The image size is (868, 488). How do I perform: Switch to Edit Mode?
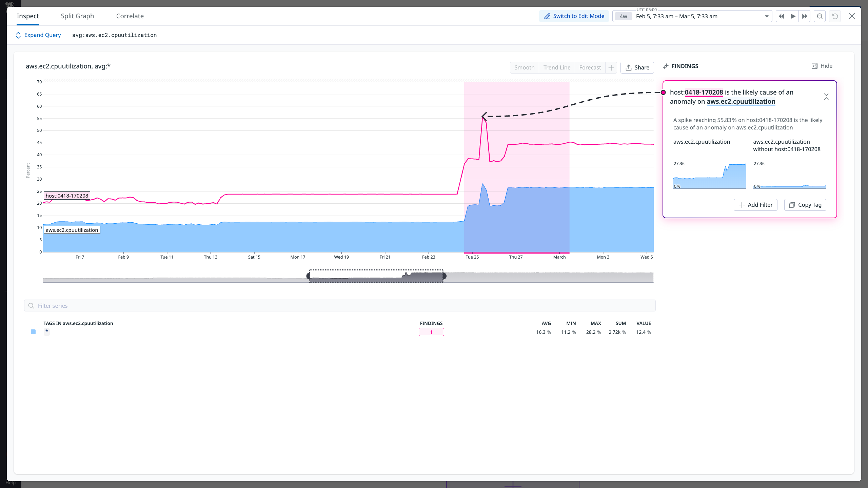(573, 16)
